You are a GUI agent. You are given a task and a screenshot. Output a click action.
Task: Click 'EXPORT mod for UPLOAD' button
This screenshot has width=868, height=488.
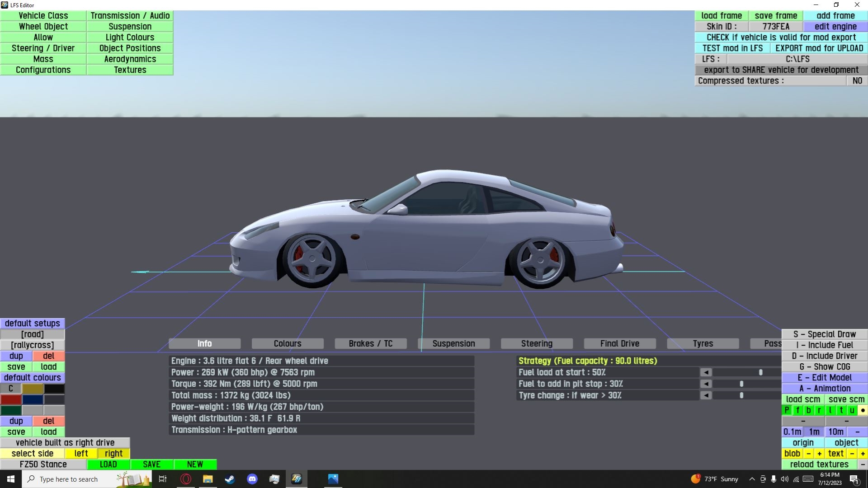click(x=819, y=48)
